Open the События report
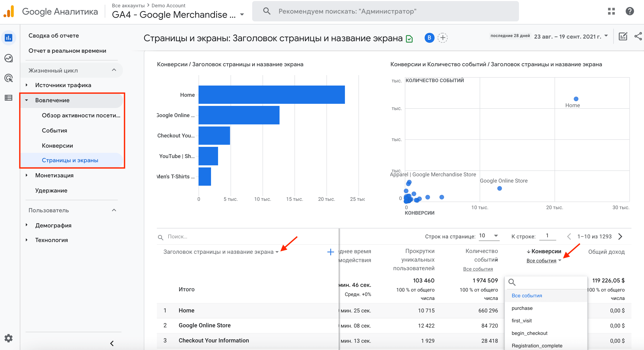 [54, 130]
